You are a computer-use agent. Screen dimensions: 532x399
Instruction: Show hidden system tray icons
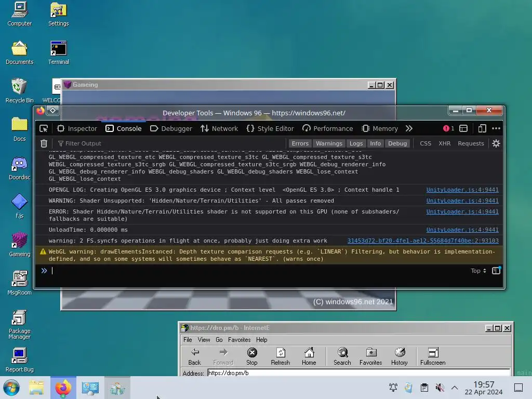455,388
